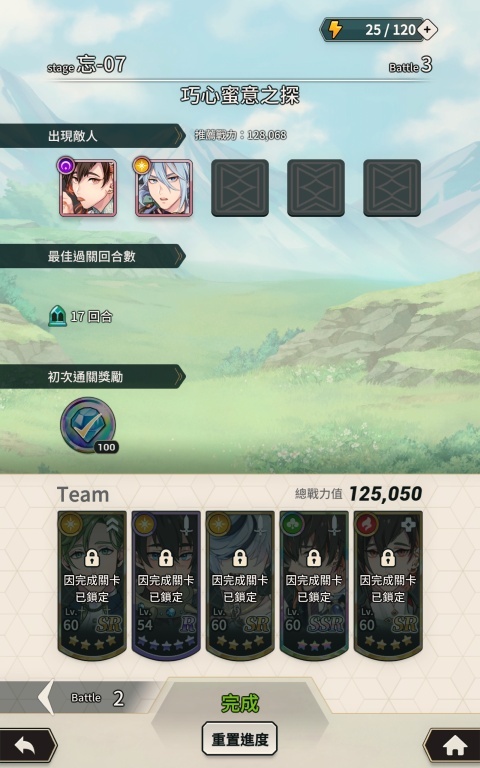Tap the first locked enemy slot
The width and height of the screenshot is (480, 768).
(x=240, y=188)
